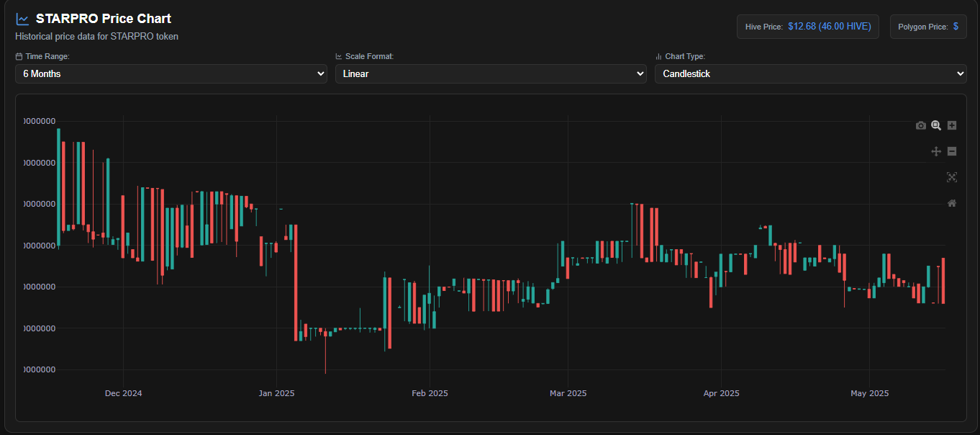Click the line chart icon beside title
Screen dimensions: 980x435
pos(22,19)
